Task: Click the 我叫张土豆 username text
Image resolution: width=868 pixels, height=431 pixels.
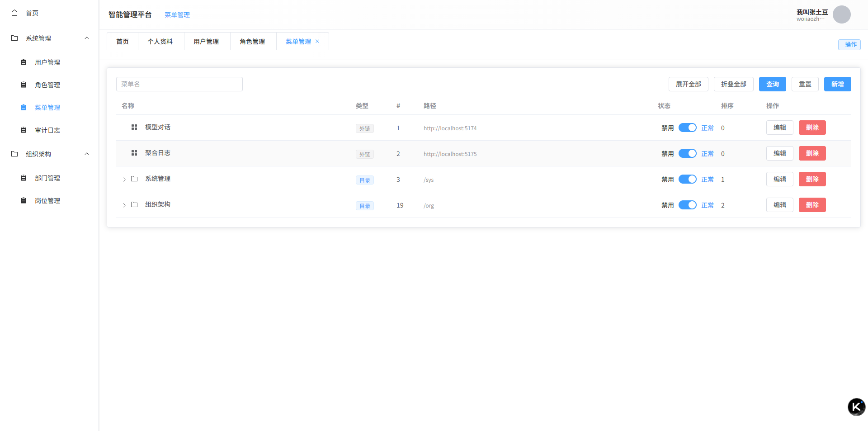Action: point(812,12)
